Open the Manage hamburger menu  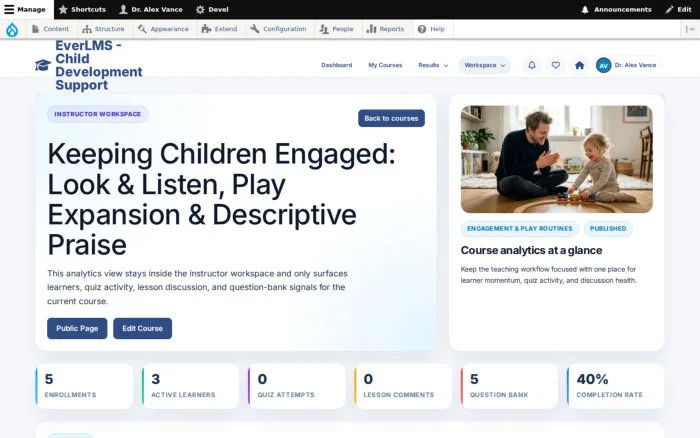click(x=25, y=9)
